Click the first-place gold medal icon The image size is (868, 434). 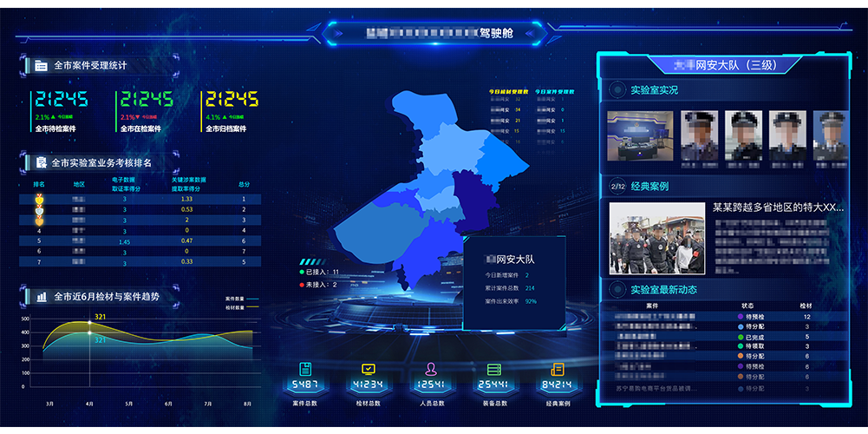(39, 199)
